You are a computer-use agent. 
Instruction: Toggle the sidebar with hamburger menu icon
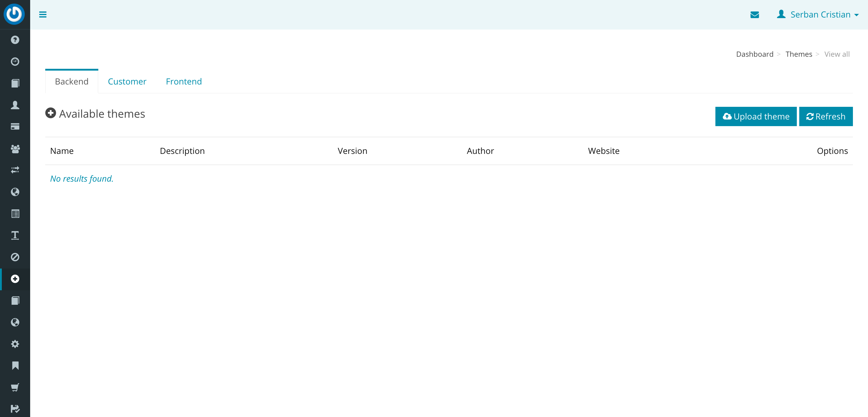43,14
